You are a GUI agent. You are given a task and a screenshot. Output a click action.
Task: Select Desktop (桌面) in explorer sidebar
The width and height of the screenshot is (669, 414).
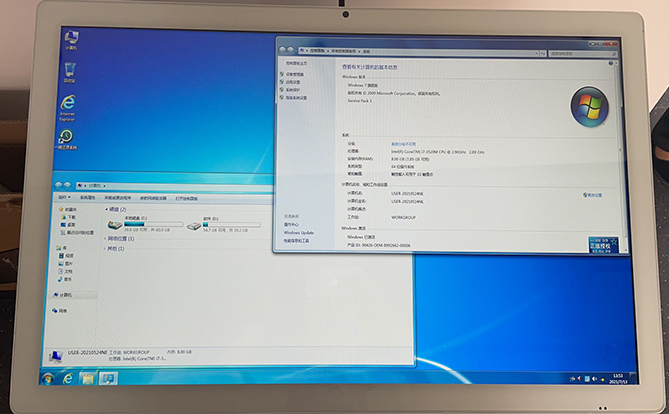point(68,225)
